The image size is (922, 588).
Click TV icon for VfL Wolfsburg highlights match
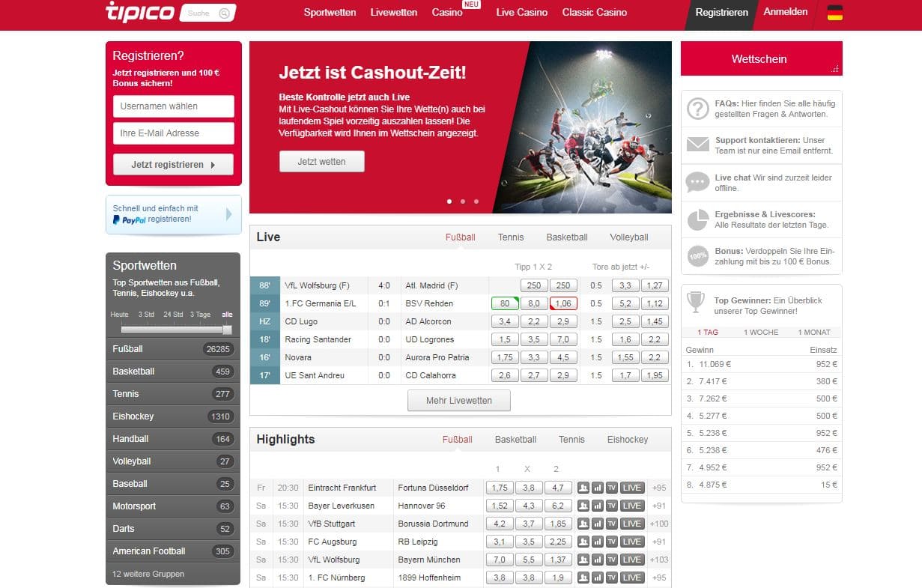[x=612, y=560]
